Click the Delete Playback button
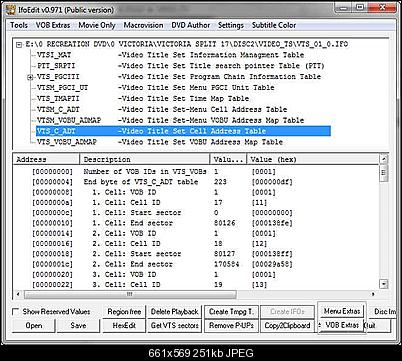402x361 pixels. click(175, 312)
